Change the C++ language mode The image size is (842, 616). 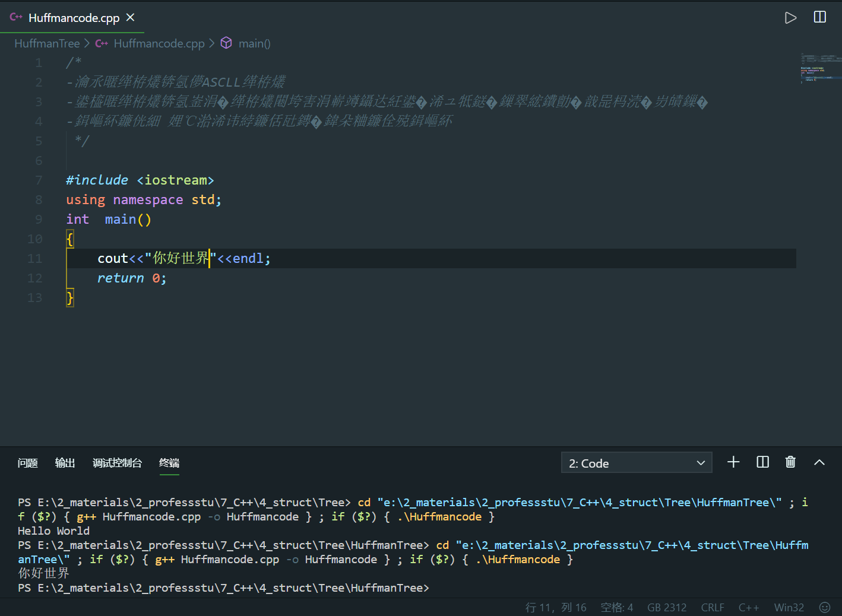(x=748, y=607)
